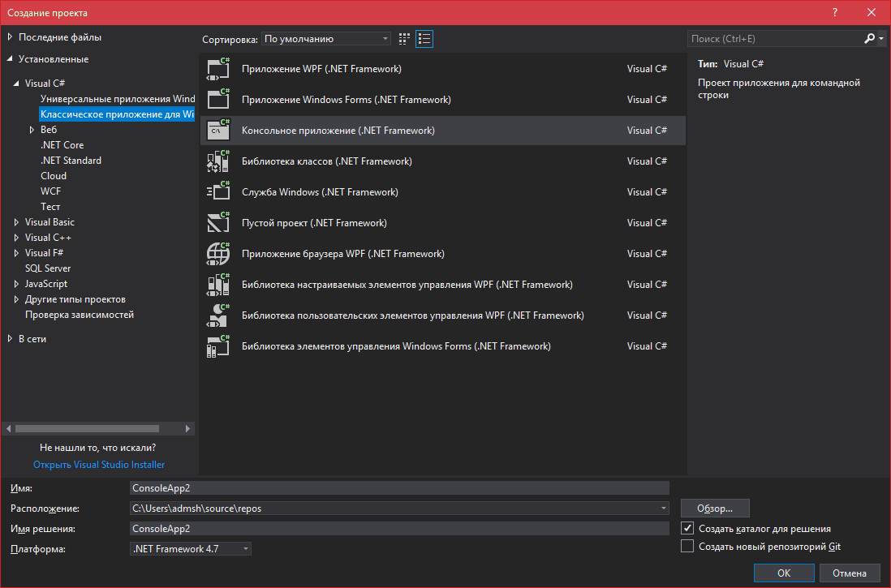Click the tree scrollbar left arrow
Screen dimensions: 891x588
(9, 428)
